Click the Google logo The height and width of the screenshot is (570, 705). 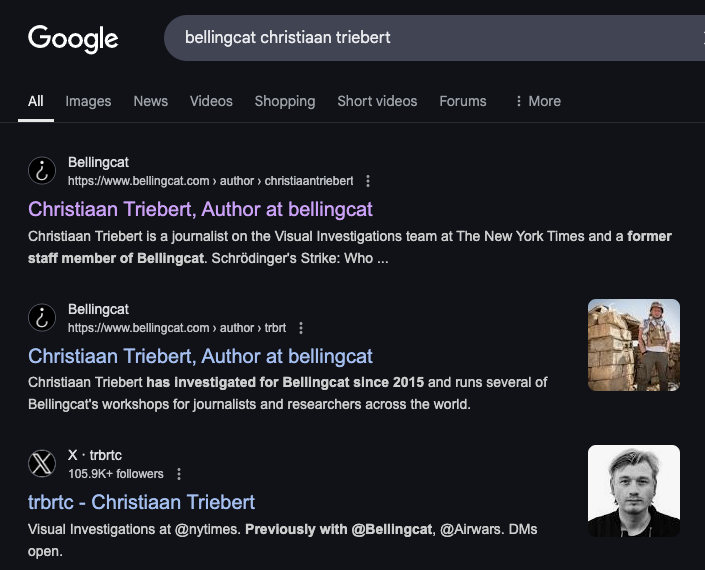pos(73,38)
